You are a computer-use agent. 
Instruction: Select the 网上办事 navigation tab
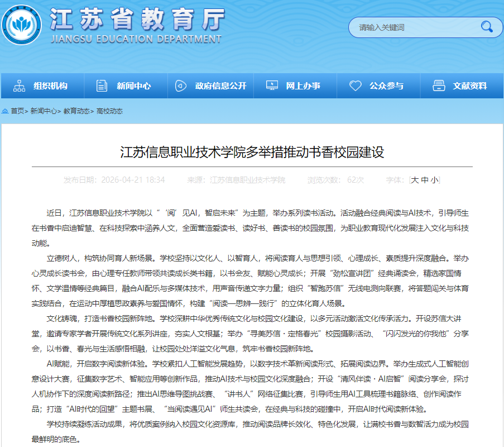pos(303,85)
